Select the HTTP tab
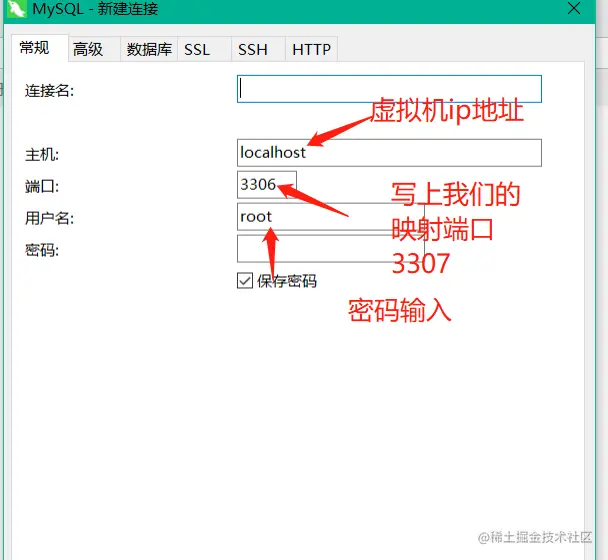The height and width of the screenshot is (560, 608). click(x=311, y=49)
